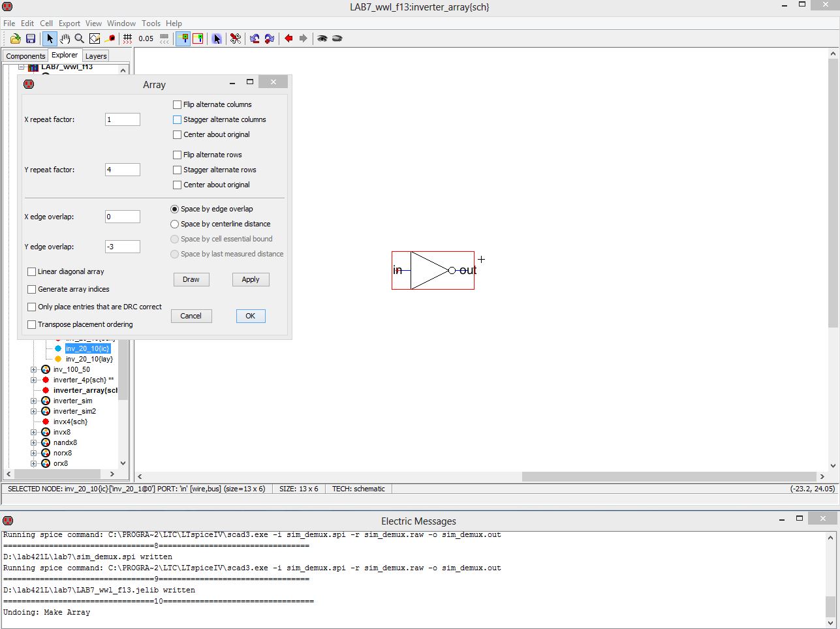
Task: Expand the inv_100_50 tree node
Action: pos(34,369)
